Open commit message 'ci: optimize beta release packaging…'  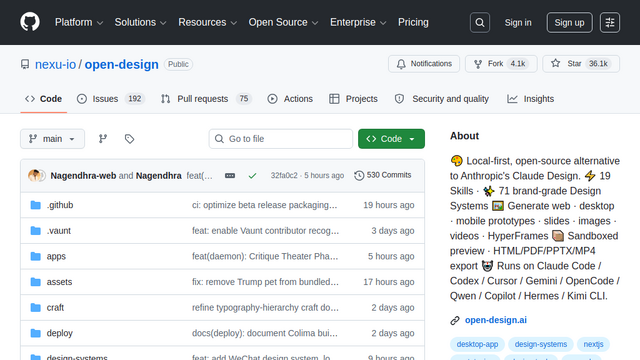tap(264, 205)
